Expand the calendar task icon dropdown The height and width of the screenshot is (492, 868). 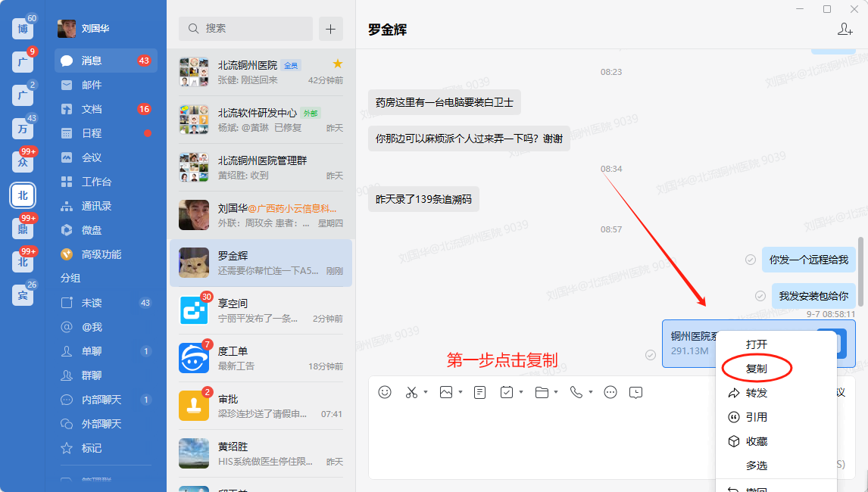click(x=521, y=392)
